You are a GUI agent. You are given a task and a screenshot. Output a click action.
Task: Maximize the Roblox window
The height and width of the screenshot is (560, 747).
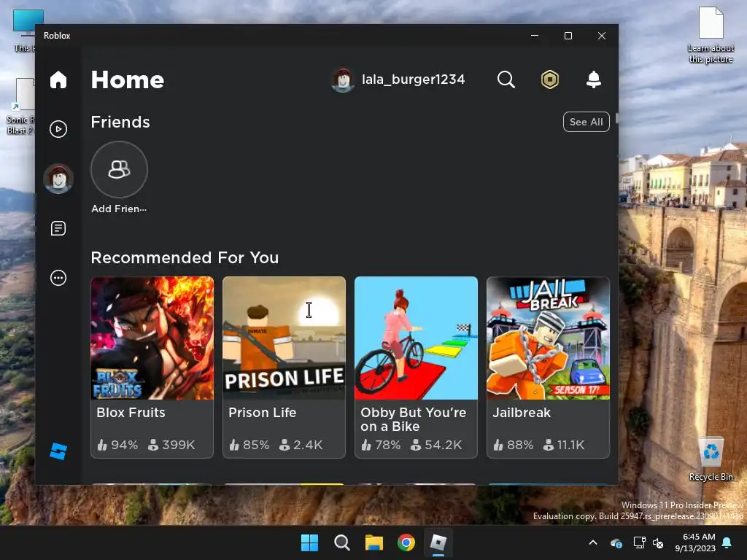coord(568,36)
